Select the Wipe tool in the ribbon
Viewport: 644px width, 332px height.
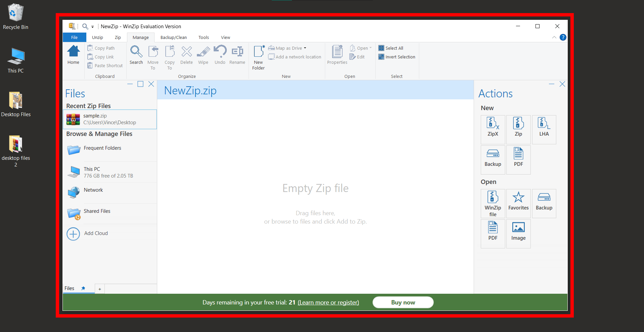click(x=203, y=56)
